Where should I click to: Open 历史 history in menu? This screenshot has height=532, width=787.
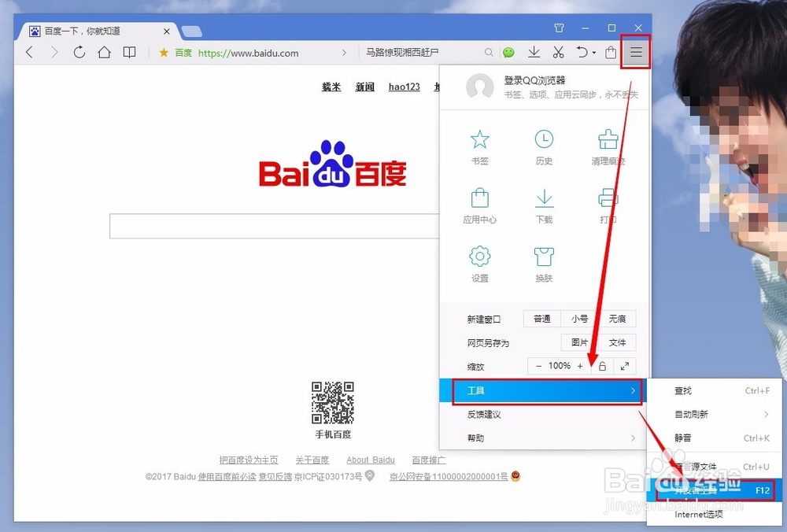coord(544,147)
